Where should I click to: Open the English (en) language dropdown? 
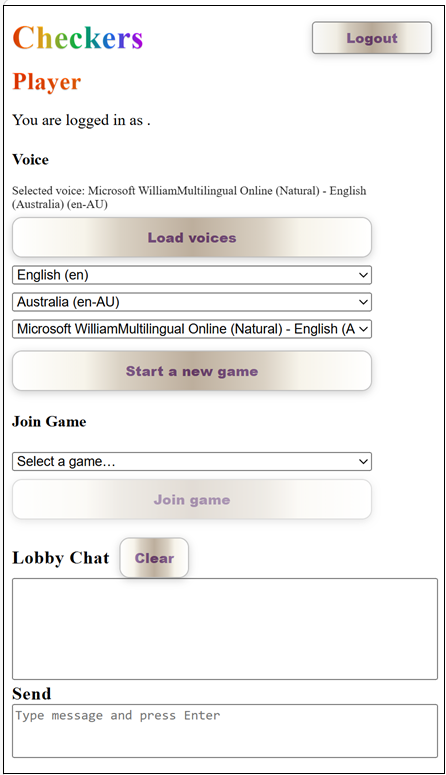click(x=192, y=275)
